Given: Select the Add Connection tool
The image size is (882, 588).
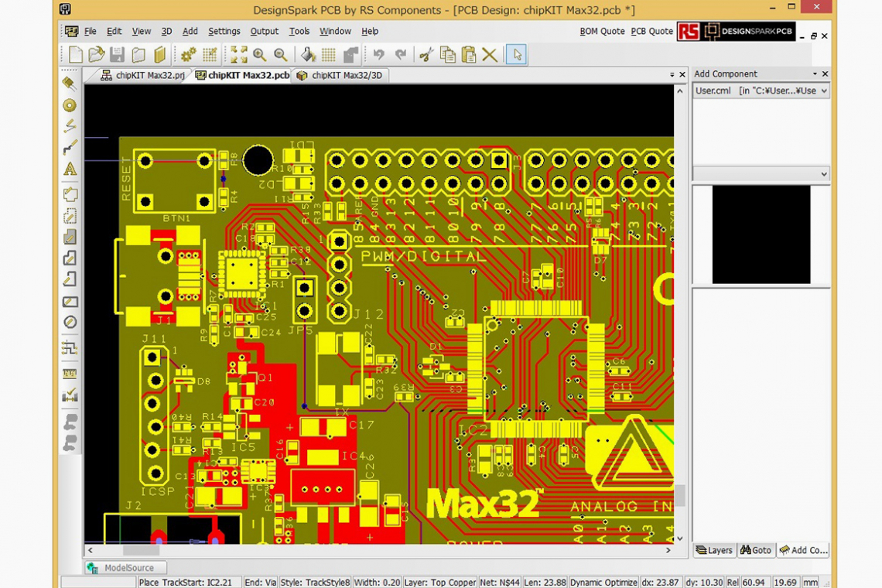Looking at the screenshot, I should pos(70,126).
